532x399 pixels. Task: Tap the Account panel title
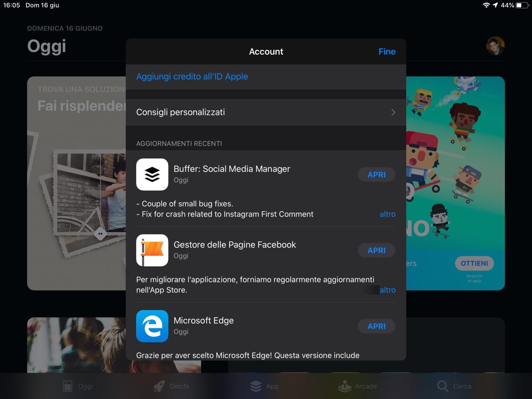(266, 52)
